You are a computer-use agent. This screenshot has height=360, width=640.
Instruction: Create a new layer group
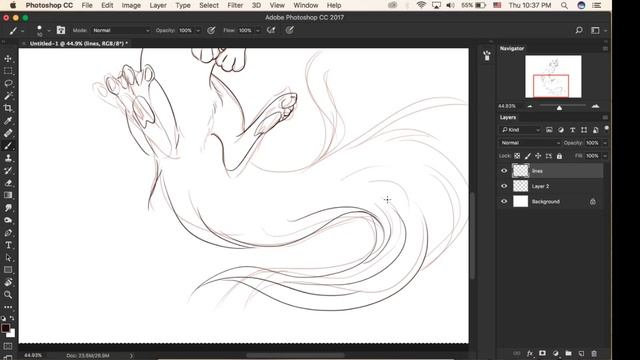[x=569, y=353]
